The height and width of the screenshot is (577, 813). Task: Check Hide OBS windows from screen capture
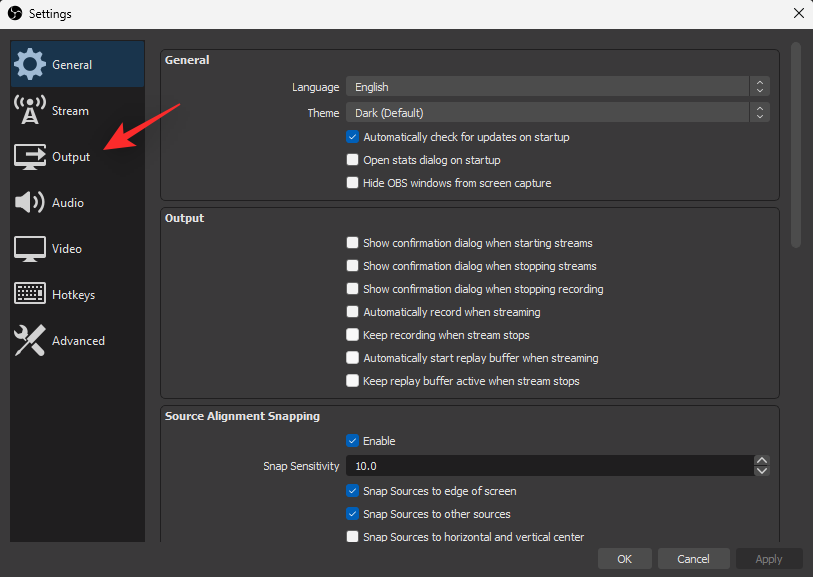click(x=352, y=183)
